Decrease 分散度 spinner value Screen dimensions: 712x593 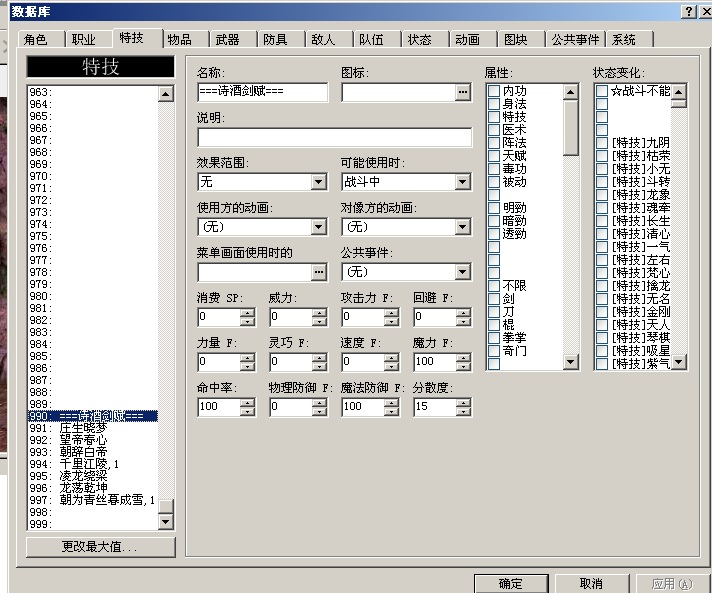tap(463, 411)
